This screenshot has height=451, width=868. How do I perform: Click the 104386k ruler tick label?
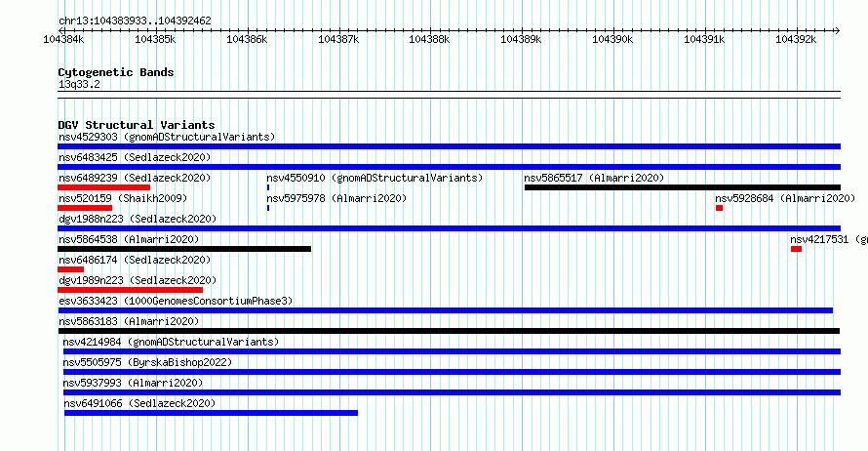247,39
